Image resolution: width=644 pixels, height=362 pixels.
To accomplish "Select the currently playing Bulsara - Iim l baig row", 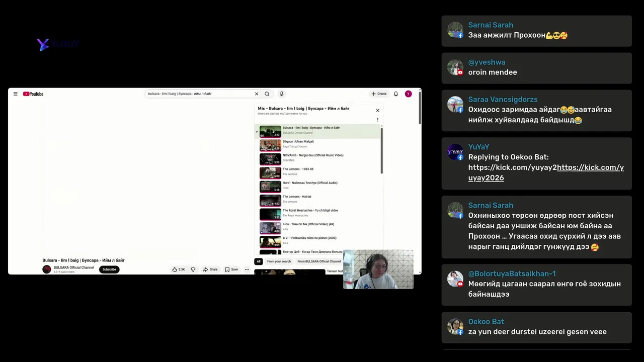I will coord(317,131).
